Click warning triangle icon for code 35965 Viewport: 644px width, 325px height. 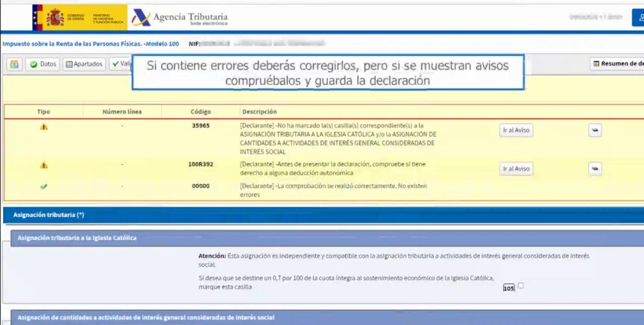[43, 127]
